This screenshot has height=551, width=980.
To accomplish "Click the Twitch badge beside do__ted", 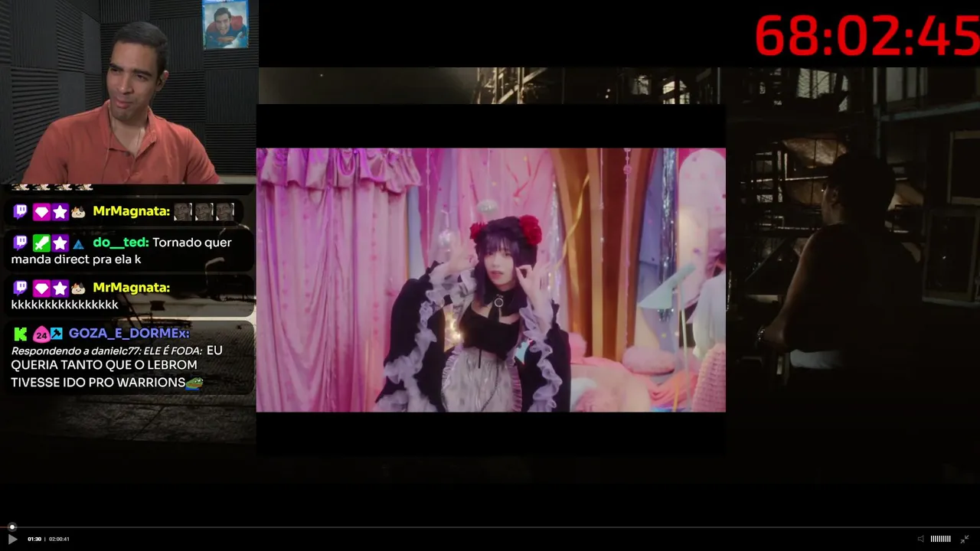I will point(21,243).
